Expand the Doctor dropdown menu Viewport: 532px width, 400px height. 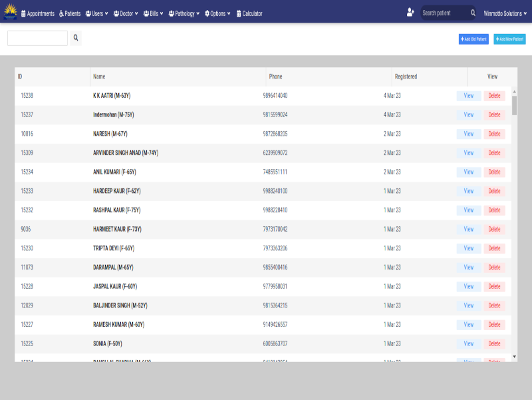point(126,13)
